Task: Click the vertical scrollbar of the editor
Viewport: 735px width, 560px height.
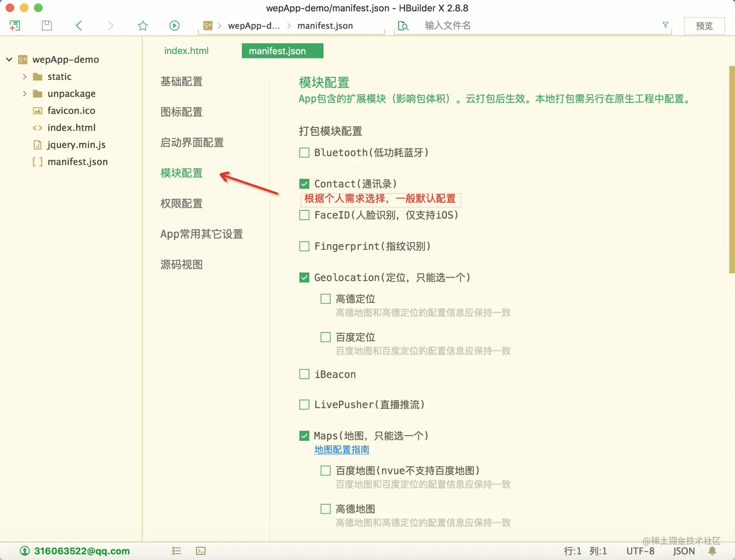Action: point(732,169)
